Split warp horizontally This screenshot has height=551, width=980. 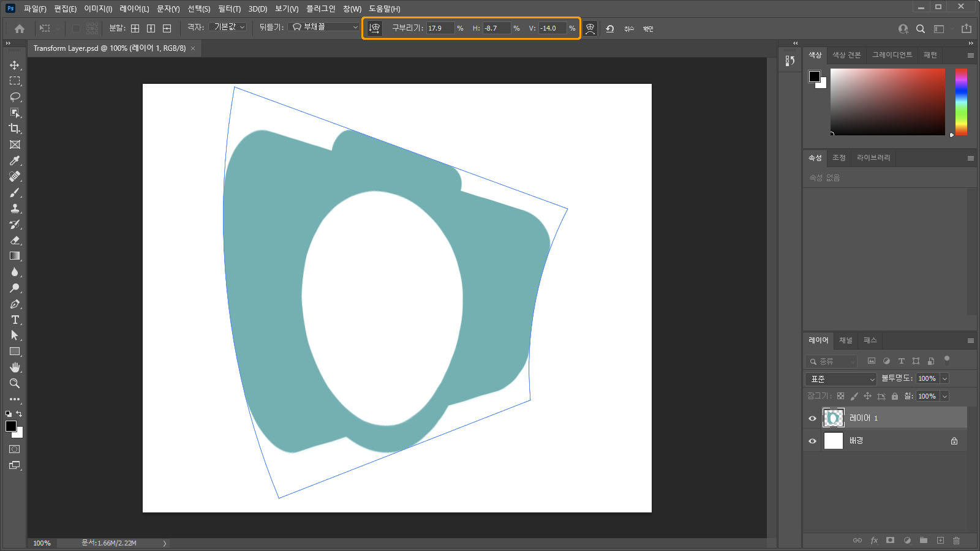[x=167, y=28]
